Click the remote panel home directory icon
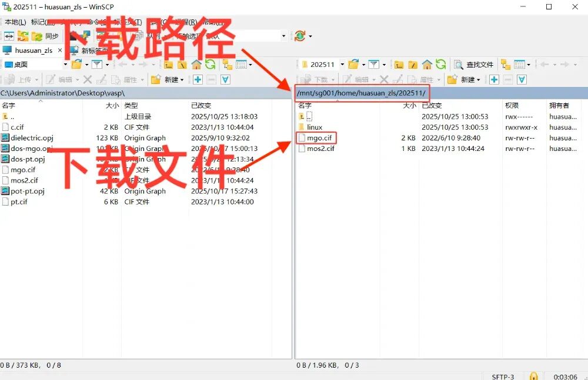This screenshot has height=380, width=588. [x=427, y=65]
